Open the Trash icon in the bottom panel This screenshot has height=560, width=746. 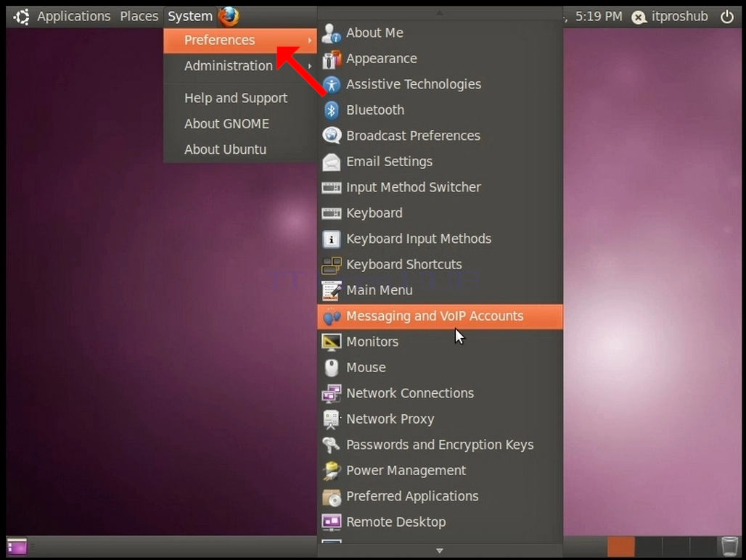click(x=729, y=545)
